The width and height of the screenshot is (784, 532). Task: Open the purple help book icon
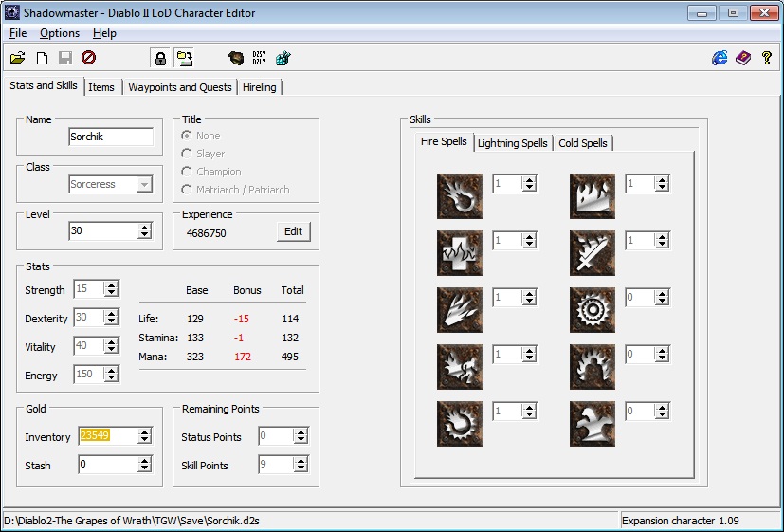click(x=743, y=59)
